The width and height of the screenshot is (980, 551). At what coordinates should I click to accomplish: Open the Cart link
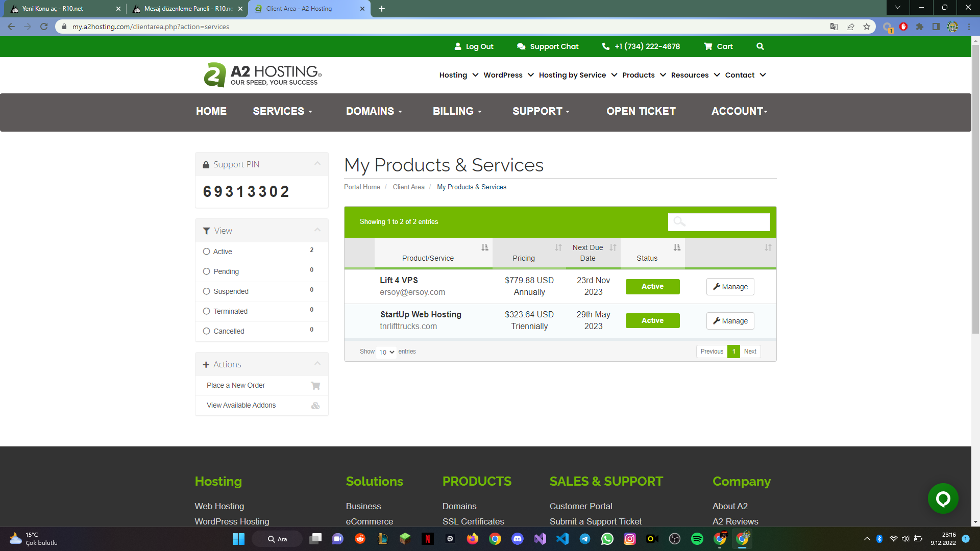(x=718, y=46)
